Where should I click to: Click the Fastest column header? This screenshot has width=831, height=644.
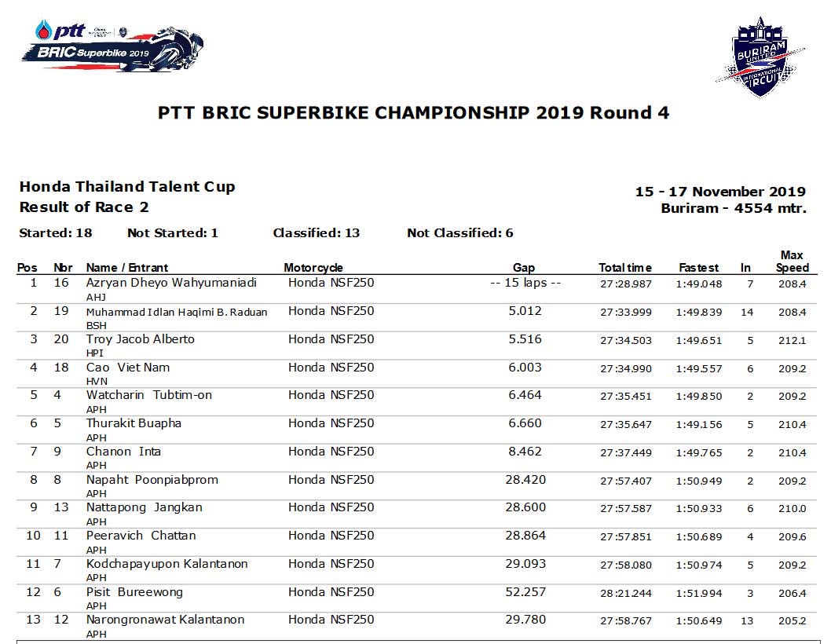[x=698, y=268]
